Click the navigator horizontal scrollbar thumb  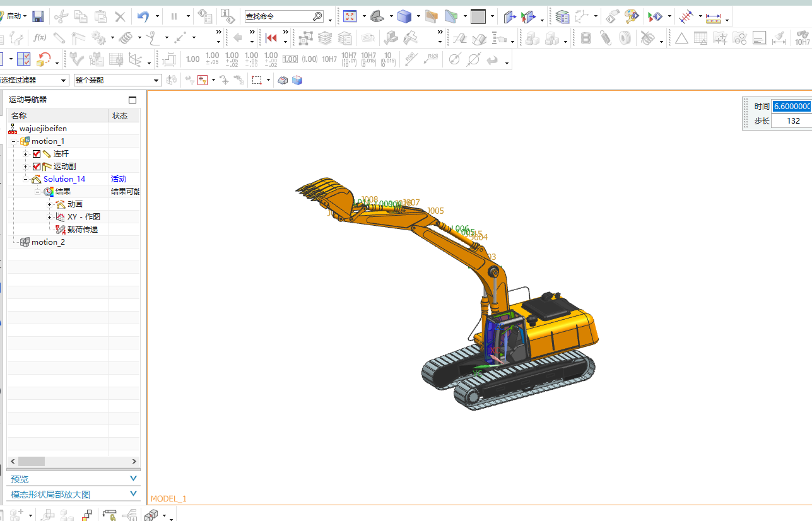pyautogui.click(x=32, y=461)
